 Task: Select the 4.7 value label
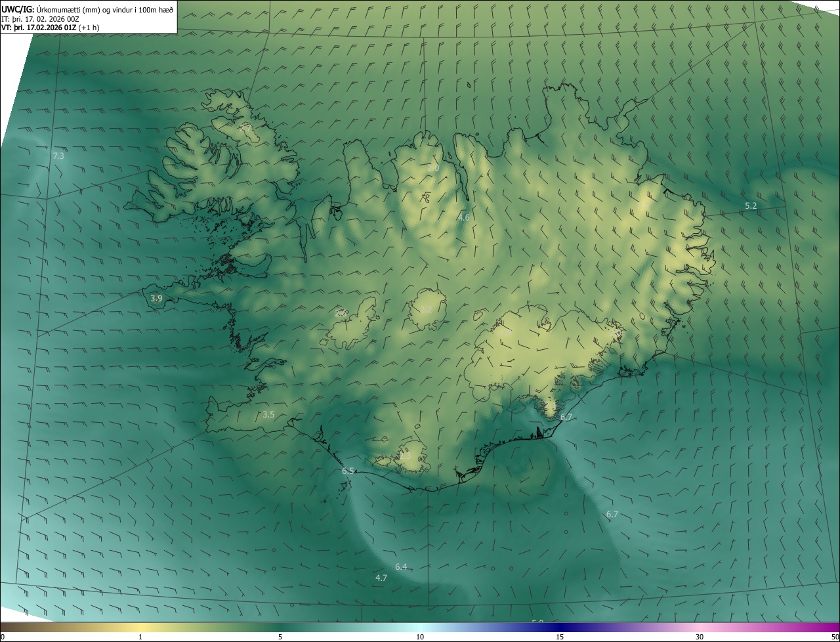[381, 578]
